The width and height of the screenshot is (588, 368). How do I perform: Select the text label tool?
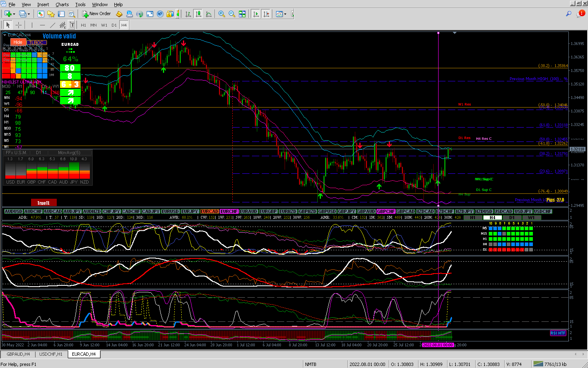click(72, 25)
